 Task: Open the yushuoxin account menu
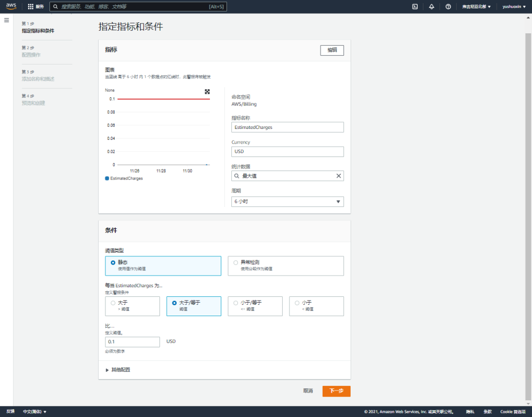514,7
